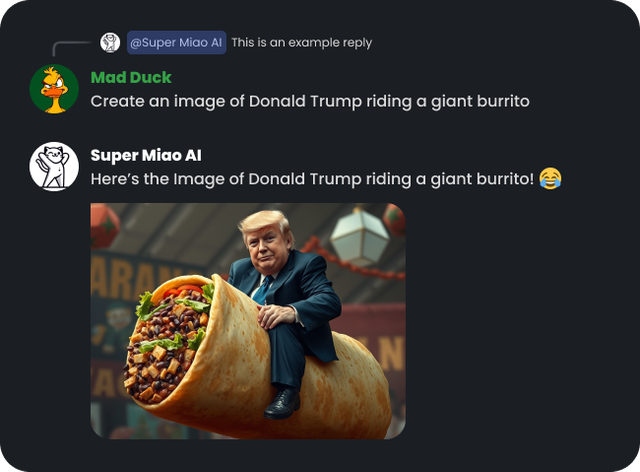640x472 pixels.
Task: Jump to "This is an example reply" message
Action: coord(302,42)
